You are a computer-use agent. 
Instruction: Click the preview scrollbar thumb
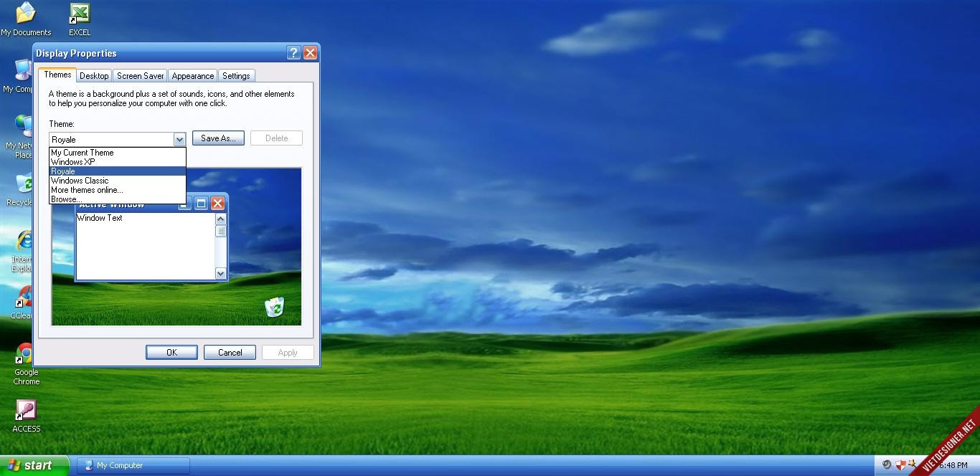pyautogui.click(x=220, y=231)
